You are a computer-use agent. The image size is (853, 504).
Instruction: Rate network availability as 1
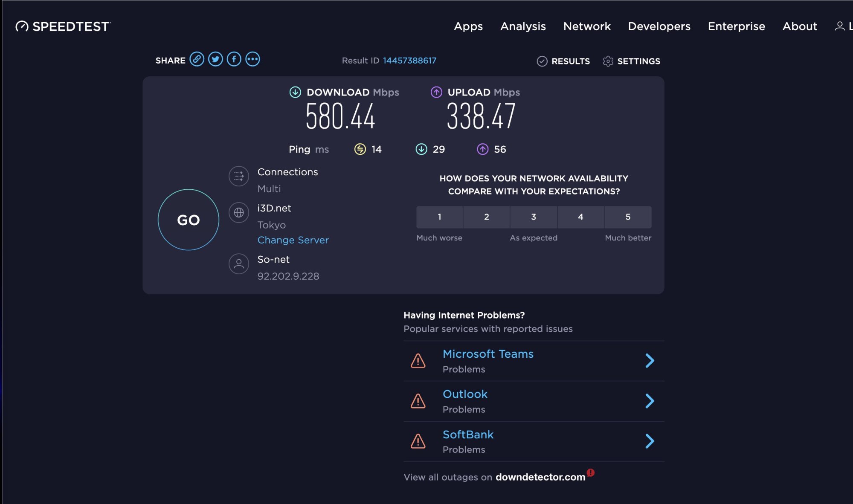coord(439,217)
